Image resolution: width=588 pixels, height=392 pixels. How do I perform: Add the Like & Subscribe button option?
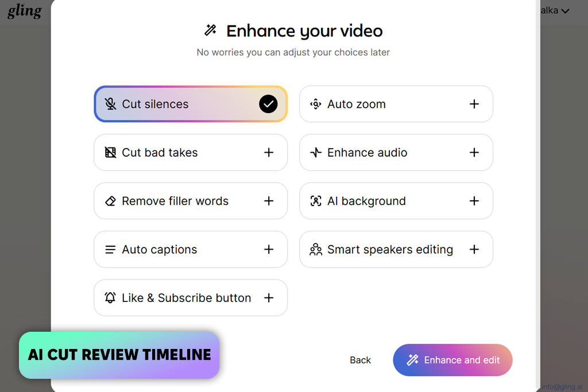click(269, 298)
